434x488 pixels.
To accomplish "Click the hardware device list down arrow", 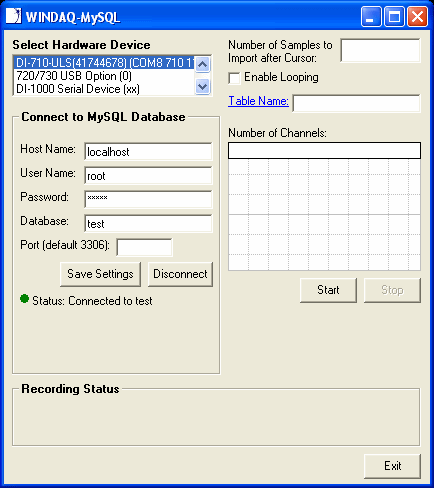I will click(x=202, y=87).
